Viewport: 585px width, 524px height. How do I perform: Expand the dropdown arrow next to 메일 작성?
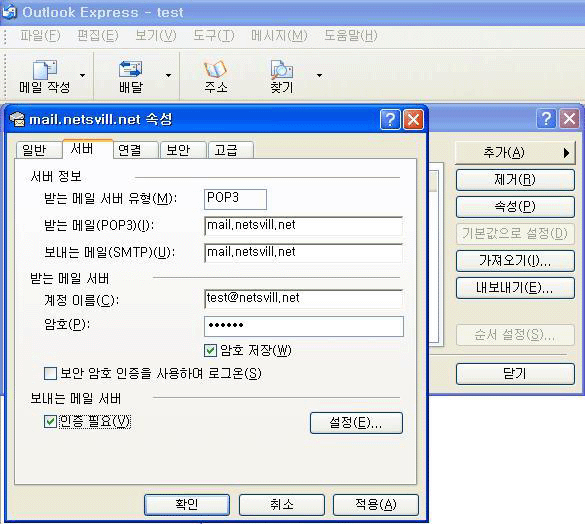[x=82, y=75]
